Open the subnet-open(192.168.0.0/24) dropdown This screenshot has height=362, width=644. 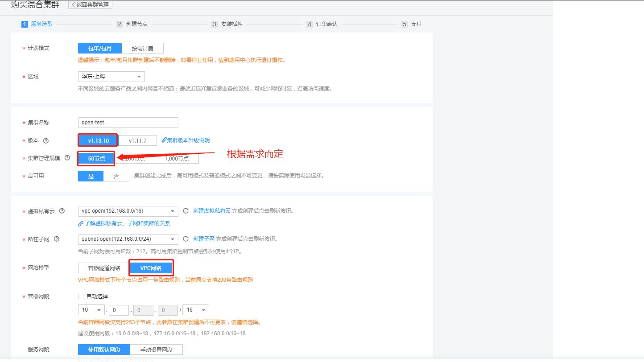coord(128,239)
